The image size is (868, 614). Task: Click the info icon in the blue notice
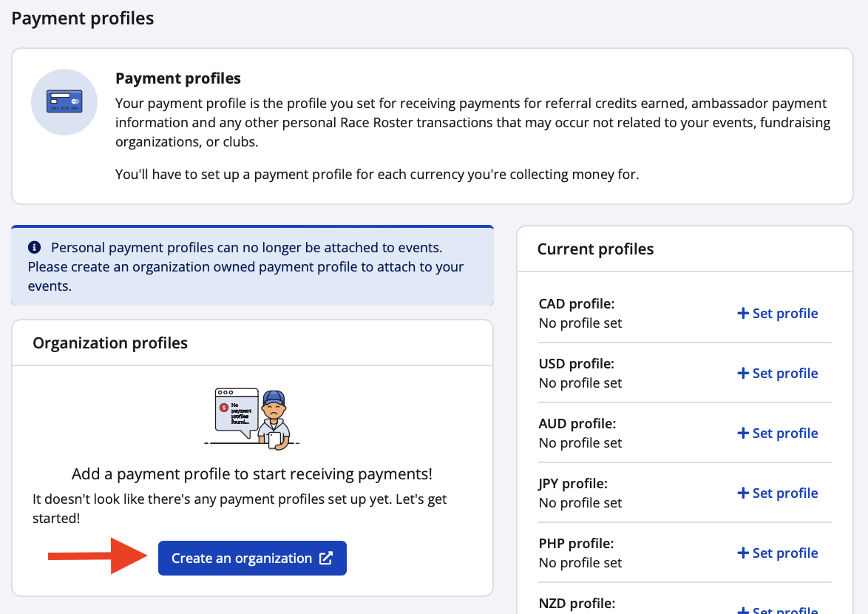(x=34, y=247)
